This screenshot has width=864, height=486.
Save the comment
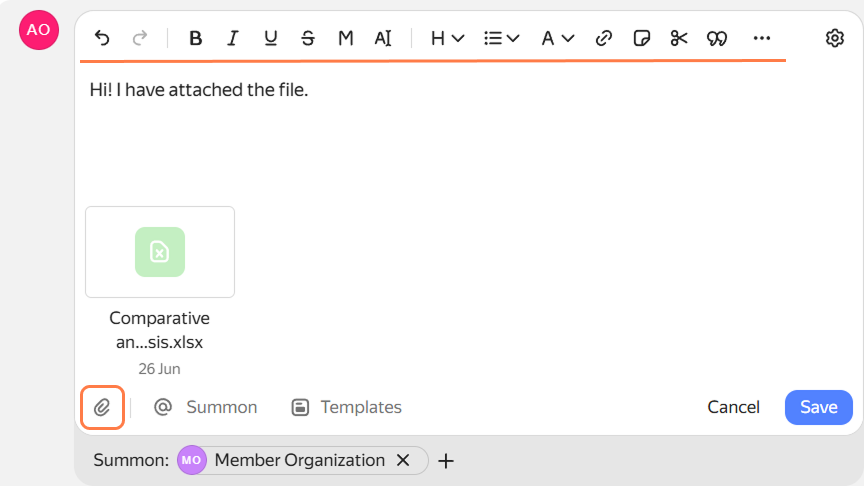click(x=819, y=407)
